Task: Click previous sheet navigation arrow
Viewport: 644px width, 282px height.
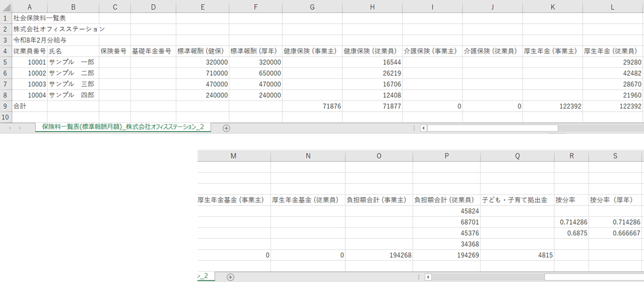Action: [x=11, y=128]
